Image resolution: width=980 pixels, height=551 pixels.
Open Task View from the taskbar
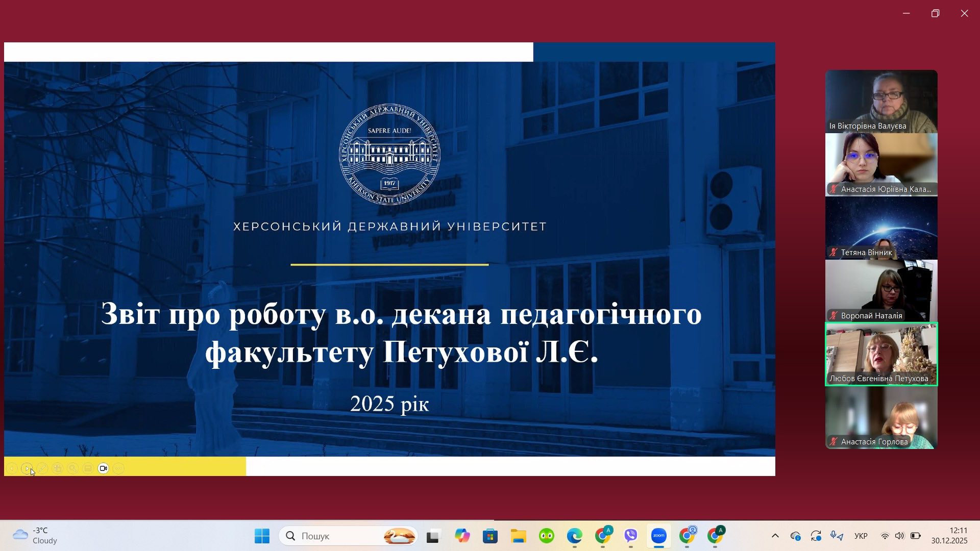click(433, 536)
